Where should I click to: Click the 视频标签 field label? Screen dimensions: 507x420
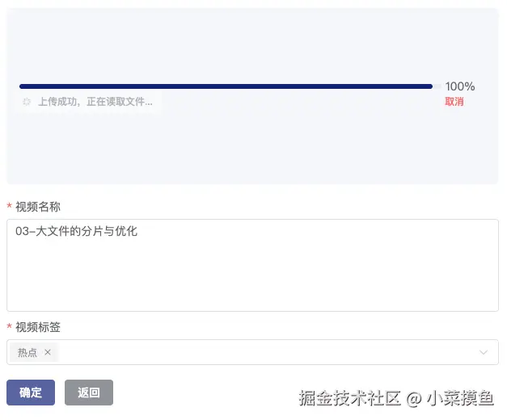(x=38, y=327)
